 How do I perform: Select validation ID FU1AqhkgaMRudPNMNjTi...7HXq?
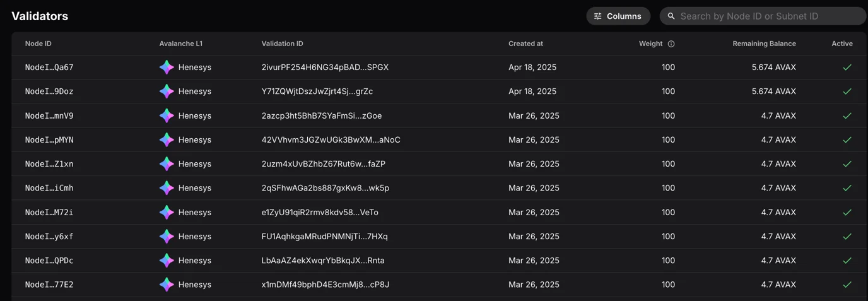coord(324,236)
